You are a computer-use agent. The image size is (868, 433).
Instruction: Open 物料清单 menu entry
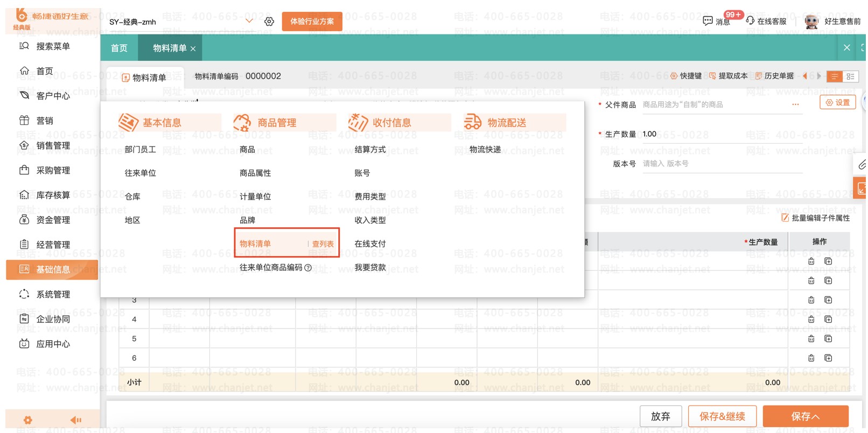255,244
